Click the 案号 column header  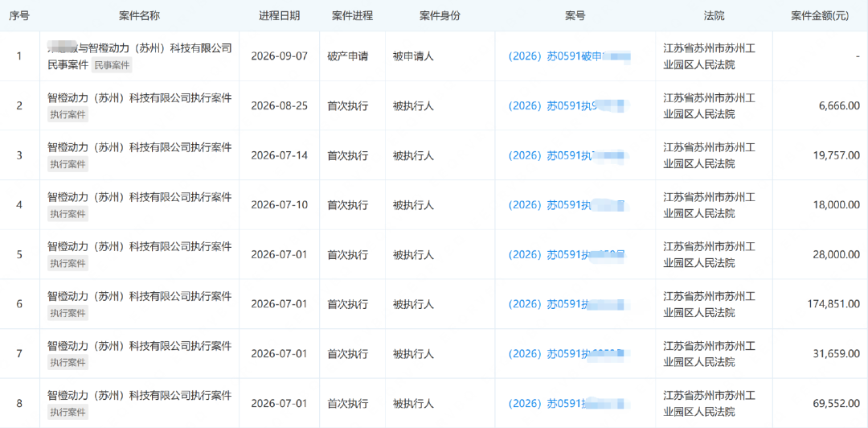click(x=575, y=15)
